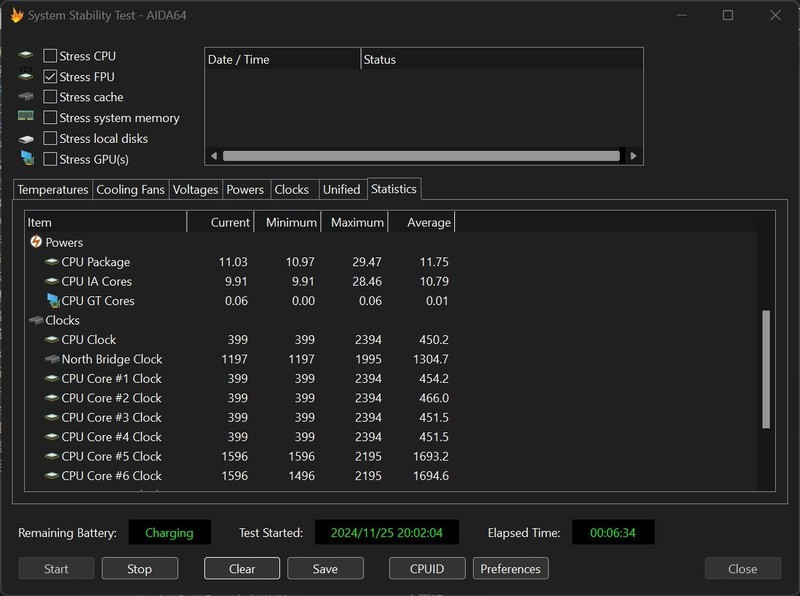Select the CPU Package power row
The image size is (800, 596).
pos(96,262)
